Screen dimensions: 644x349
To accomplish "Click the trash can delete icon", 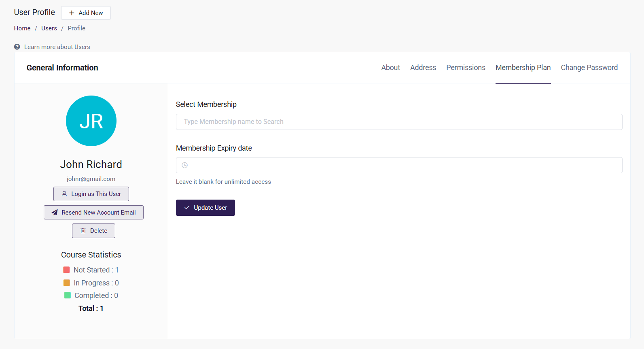I will 83,231.
